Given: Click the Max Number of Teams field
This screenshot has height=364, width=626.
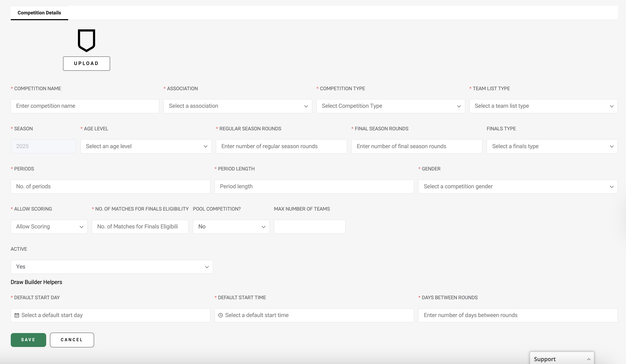Looking at the screenshot, I should 309,227.
